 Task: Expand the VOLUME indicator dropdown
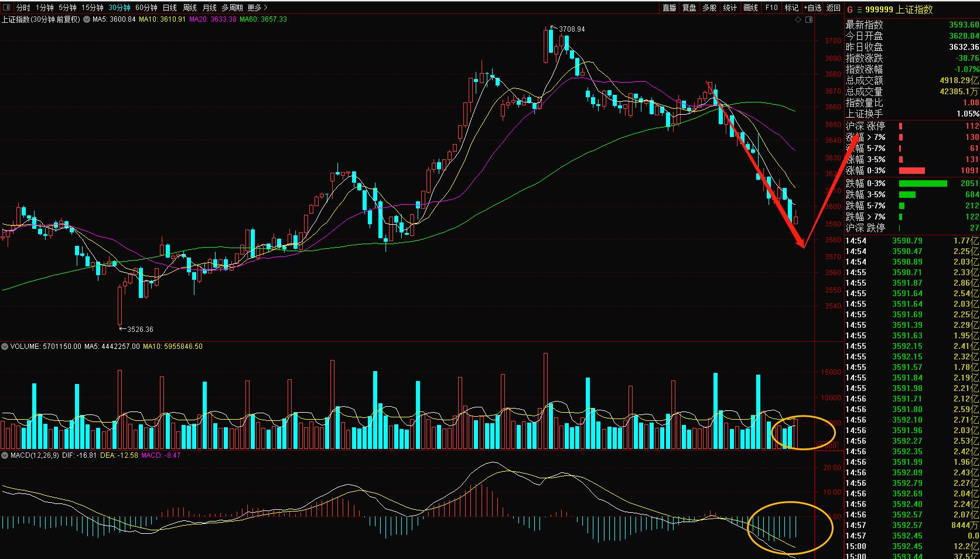click(x=5, y=347)
